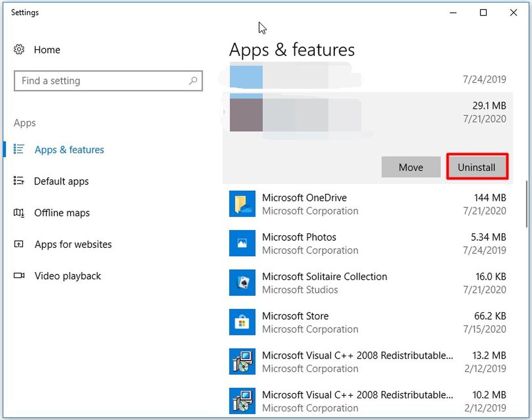
Task: Select Apps & features in the sidebar
Action: tap(69, 150)
